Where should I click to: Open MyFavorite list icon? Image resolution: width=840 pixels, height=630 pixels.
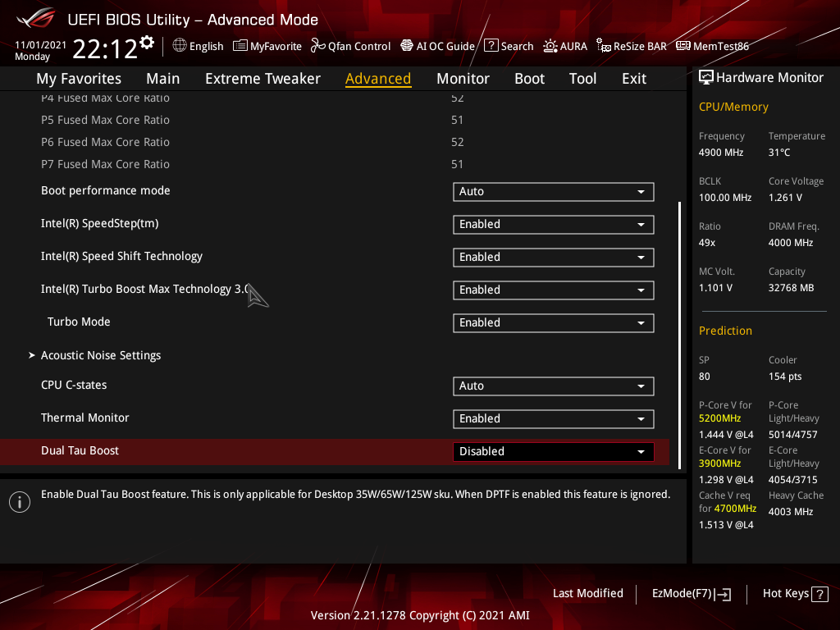point(240,46)
